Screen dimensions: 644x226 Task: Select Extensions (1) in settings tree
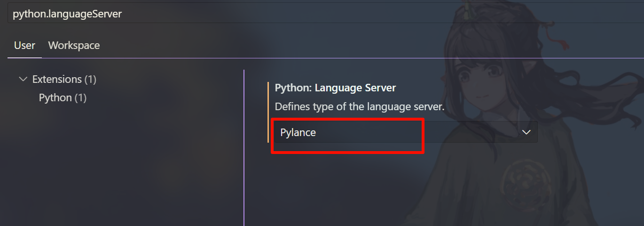(x=64, y=79)
